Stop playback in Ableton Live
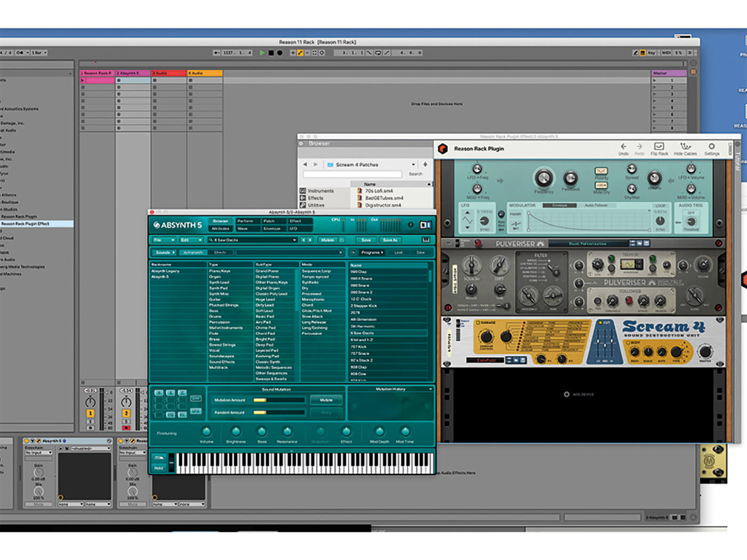747x560 pixels. 271,53
